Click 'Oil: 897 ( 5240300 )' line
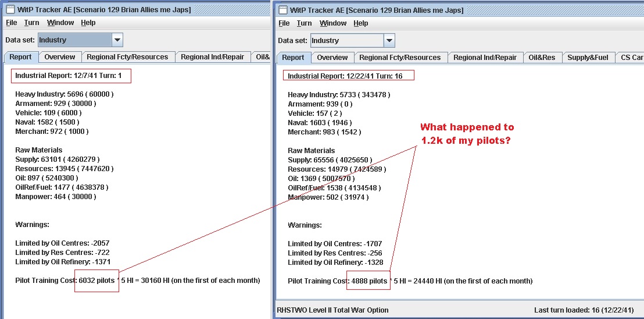The width and height of the screenshot is (644, 319). coord(47,178)
